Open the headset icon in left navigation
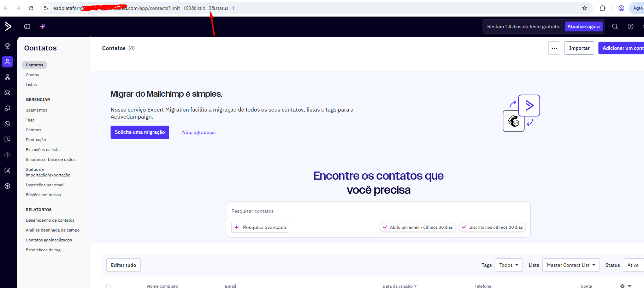644x288 pixels. tap(7, 108)
